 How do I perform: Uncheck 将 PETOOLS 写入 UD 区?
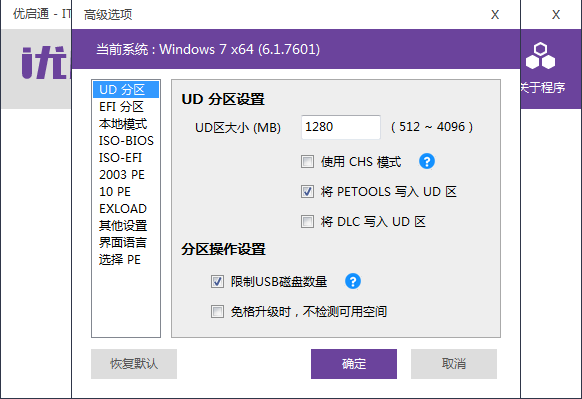click(307, 192)
